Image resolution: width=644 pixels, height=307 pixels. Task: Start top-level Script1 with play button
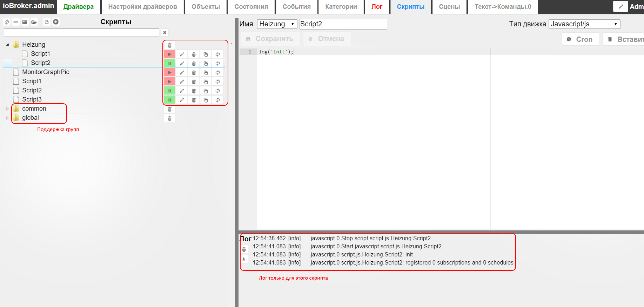point(169,82)
